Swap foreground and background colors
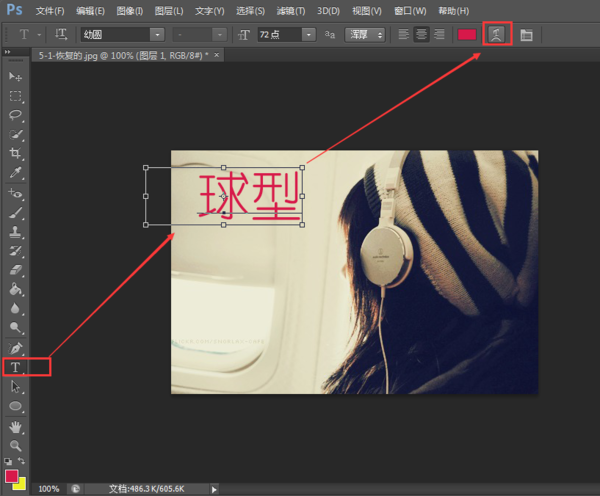This screenshot has width=600, height=496. (x=21, y=461)
